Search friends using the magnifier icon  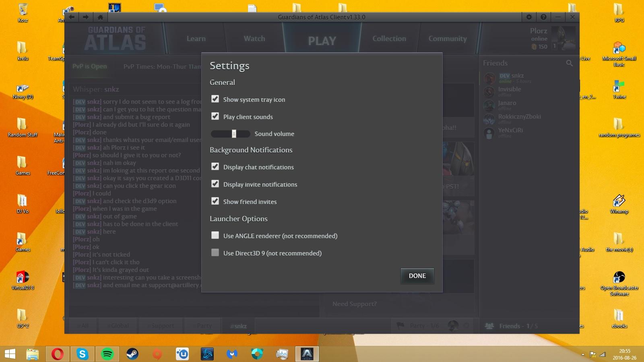pos(569,63)
